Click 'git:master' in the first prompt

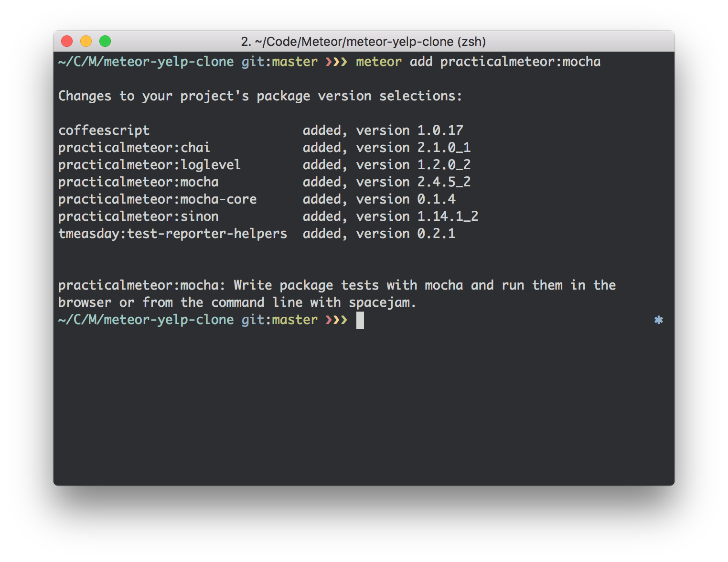click(x=279, y=62)
